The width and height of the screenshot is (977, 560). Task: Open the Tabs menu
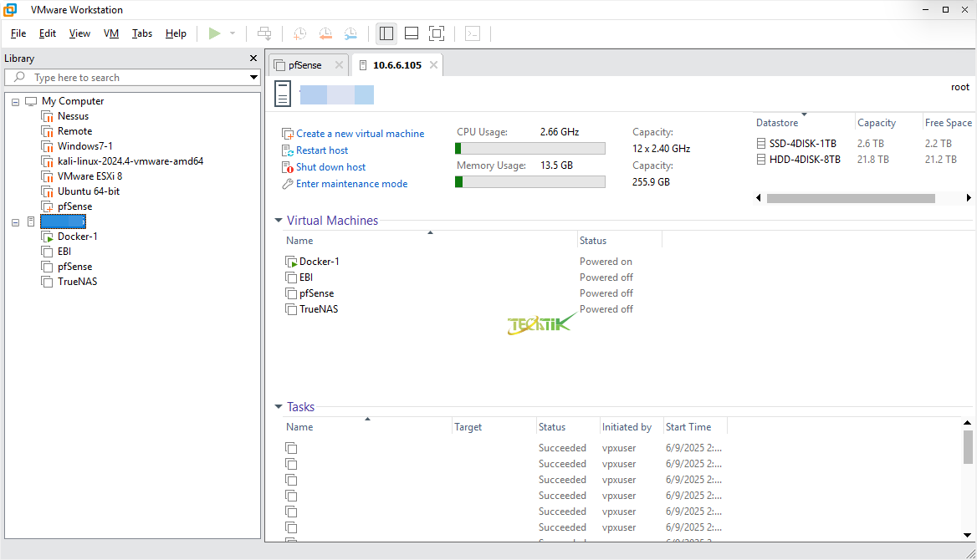[142, 33]
